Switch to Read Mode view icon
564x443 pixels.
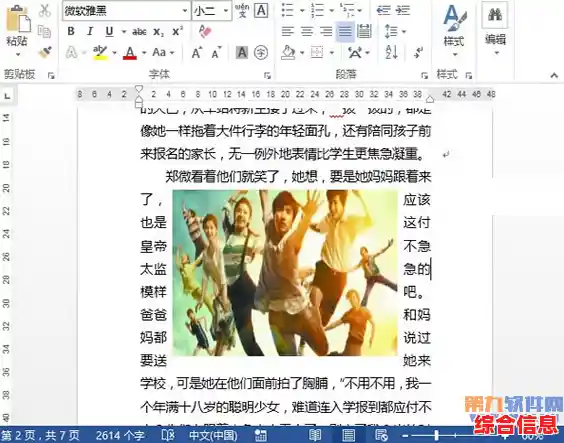point(315,435)
